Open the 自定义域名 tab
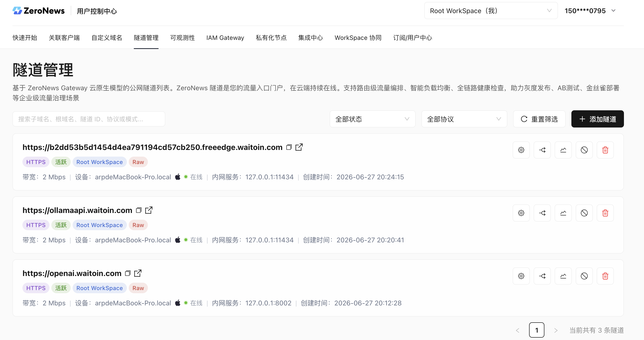Image resolution: width=644 pixels, height=340 pixels. [x=107, y=38]
